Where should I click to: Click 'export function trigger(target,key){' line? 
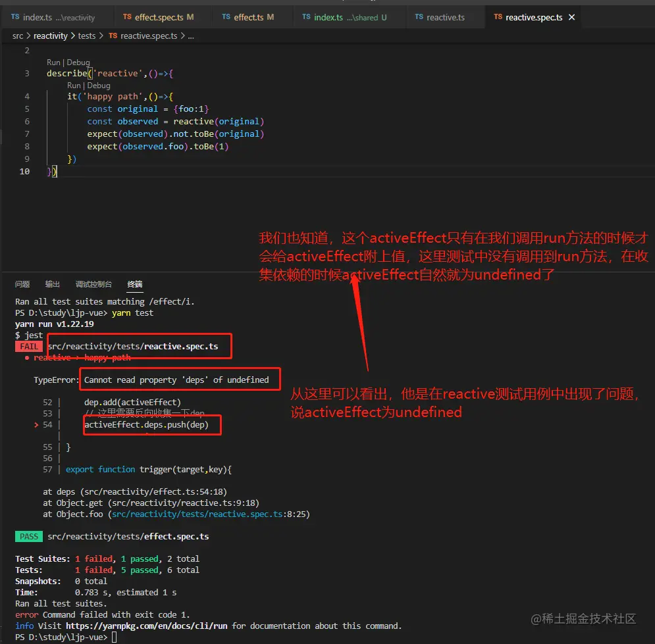(149, 470)
